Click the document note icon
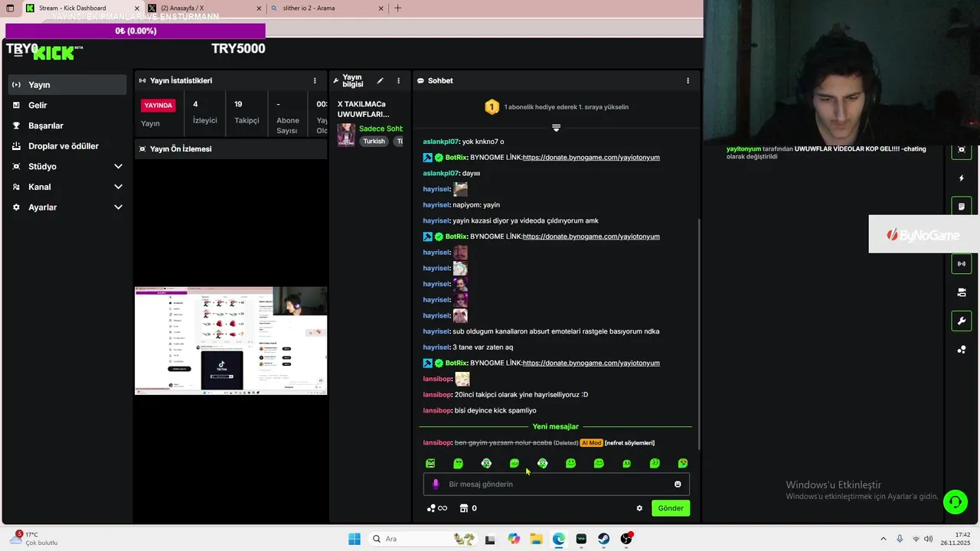 tap(962, 207)
